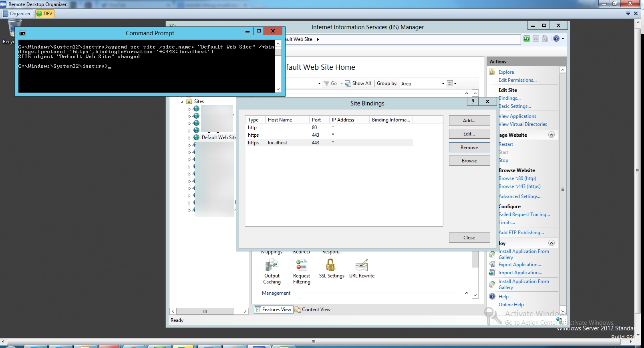The image size is (644, 348).
Task: Select the https localhost 443 binding row
Action: (x=330, y=143)
